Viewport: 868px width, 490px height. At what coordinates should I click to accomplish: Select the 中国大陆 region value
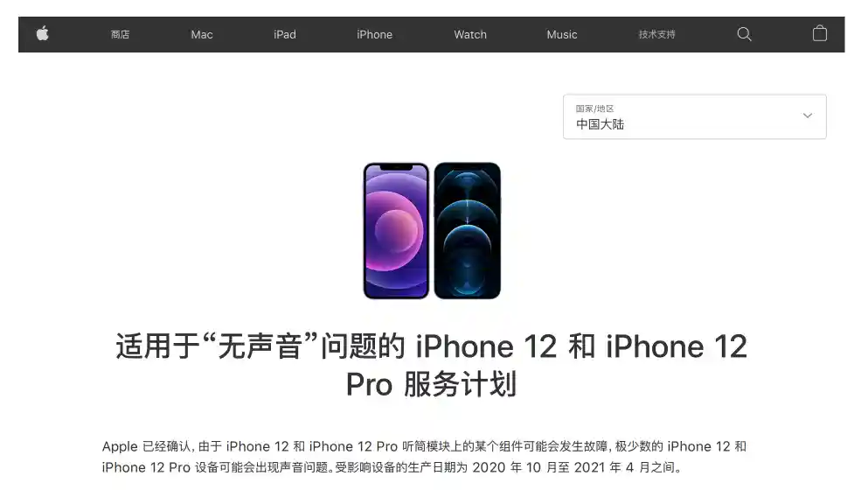(x=600, y=124)
